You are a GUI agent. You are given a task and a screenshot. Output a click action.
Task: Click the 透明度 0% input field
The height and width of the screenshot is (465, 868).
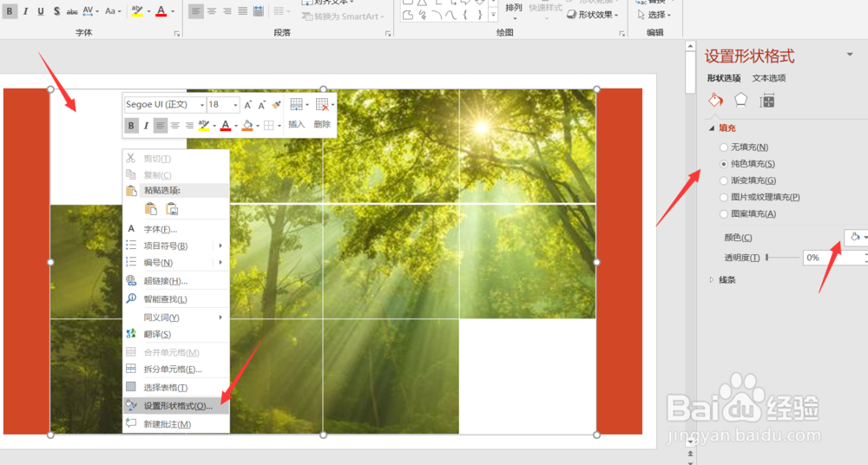pos(833,258)
